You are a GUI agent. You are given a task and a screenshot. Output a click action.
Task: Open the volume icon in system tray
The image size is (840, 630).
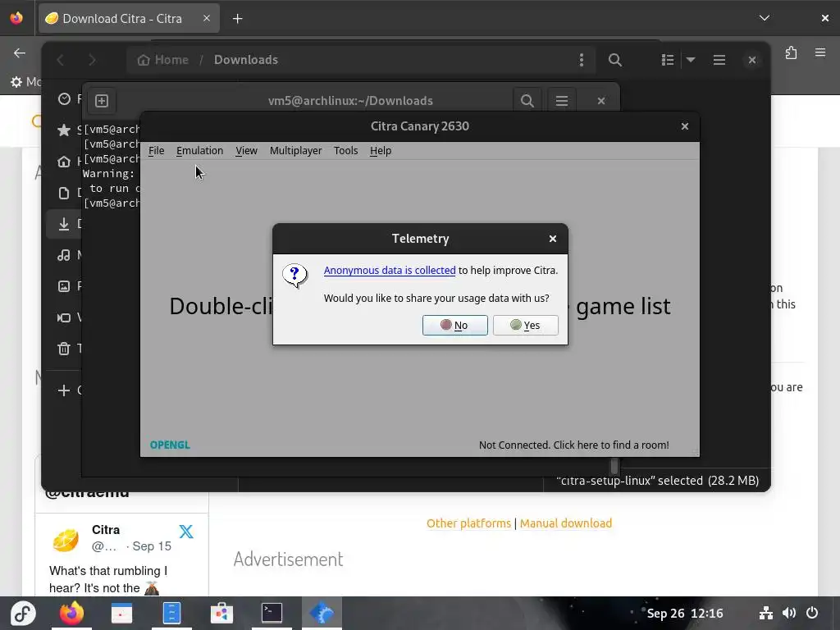[789, 613]
